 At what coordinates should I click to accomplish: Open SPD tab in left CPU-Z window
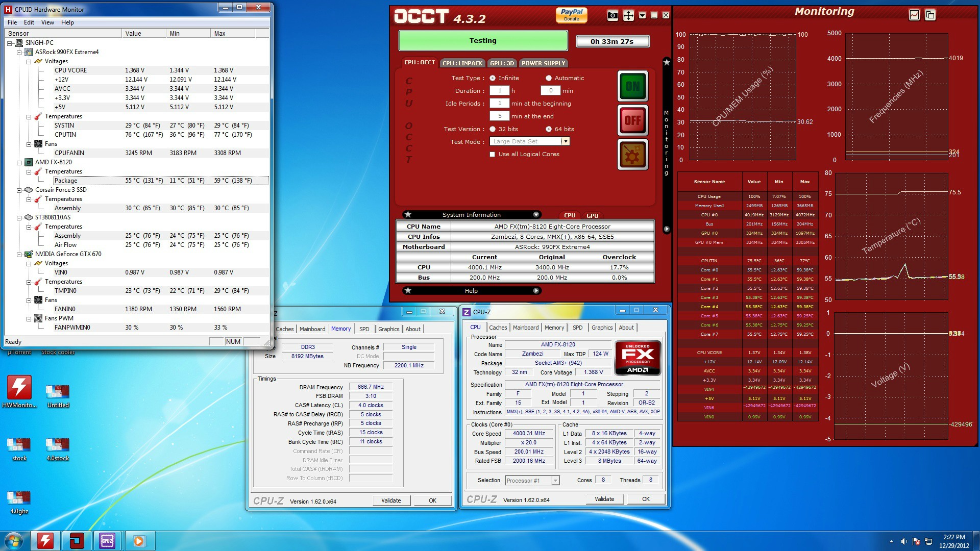tap(364, 329)
